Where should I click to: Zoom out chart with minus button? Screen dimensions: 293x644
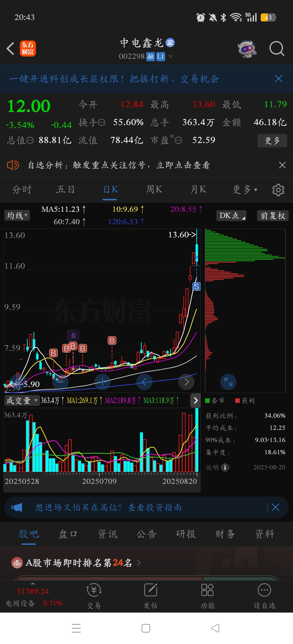click(x=60, y=382)
